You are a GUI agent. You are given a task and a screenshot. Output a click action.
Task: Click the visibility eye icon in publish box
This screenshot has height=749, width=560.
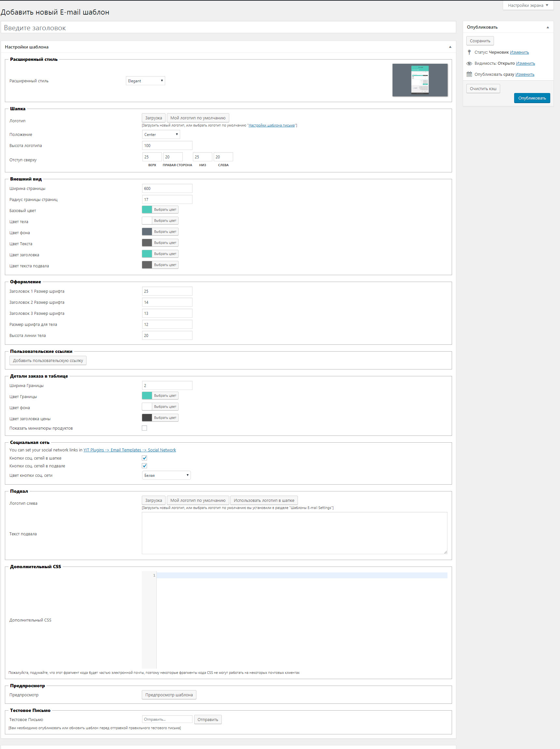point(469,63)
